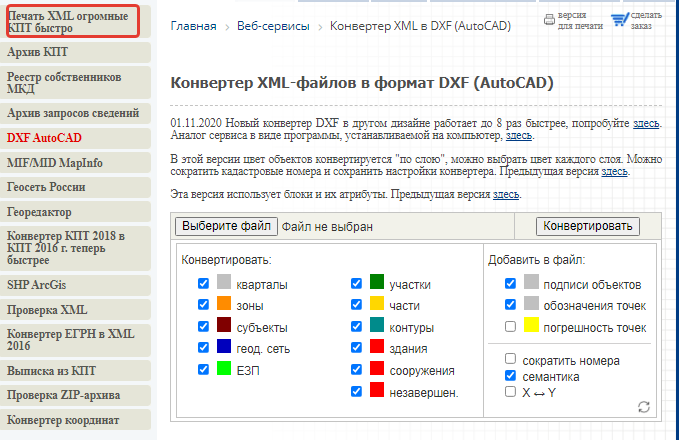Uncheck the контуры checkbox
This screenshot has width=679, height=440.
(x=356, y=326)
